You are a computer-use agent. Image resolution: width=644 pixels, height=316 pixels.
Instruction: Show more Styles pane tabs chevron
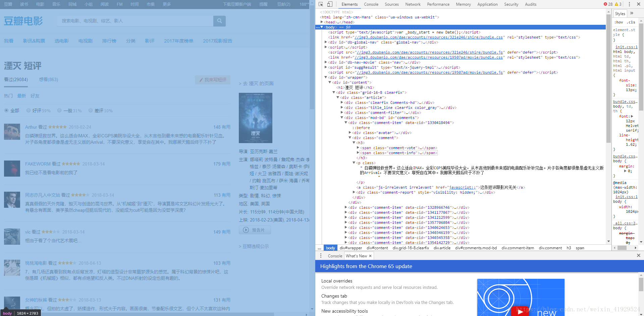(632, 13)
